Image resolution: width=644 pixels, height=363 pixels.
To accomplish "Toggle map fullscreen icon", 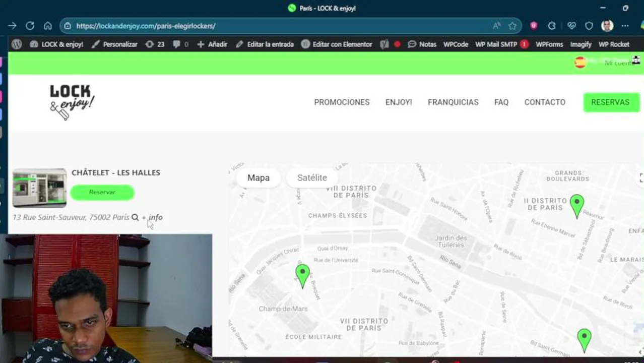I will 640,178.
